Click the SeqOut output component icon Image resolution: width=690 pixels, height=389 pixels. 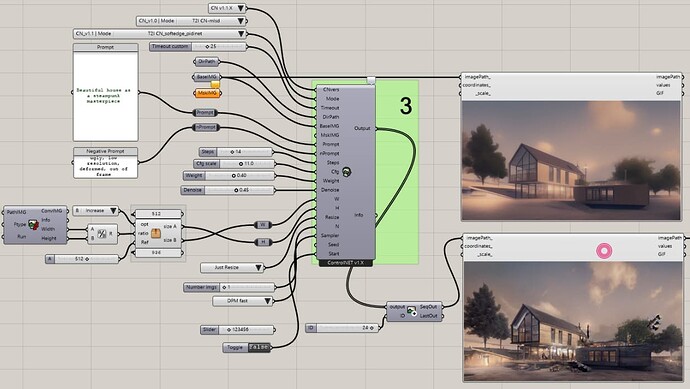(412, 311)
